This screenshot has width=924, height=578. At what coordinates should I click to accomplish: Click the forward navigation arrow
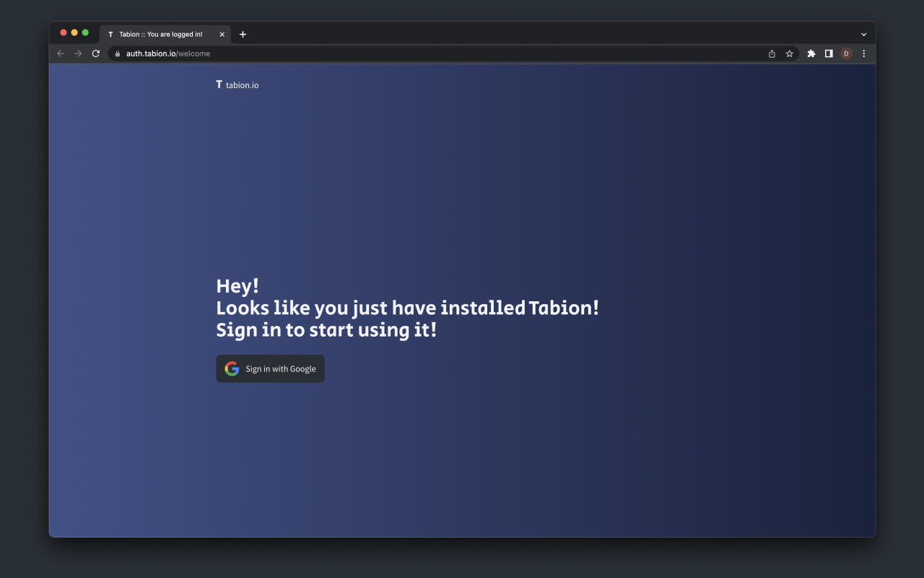pos(77,53)
